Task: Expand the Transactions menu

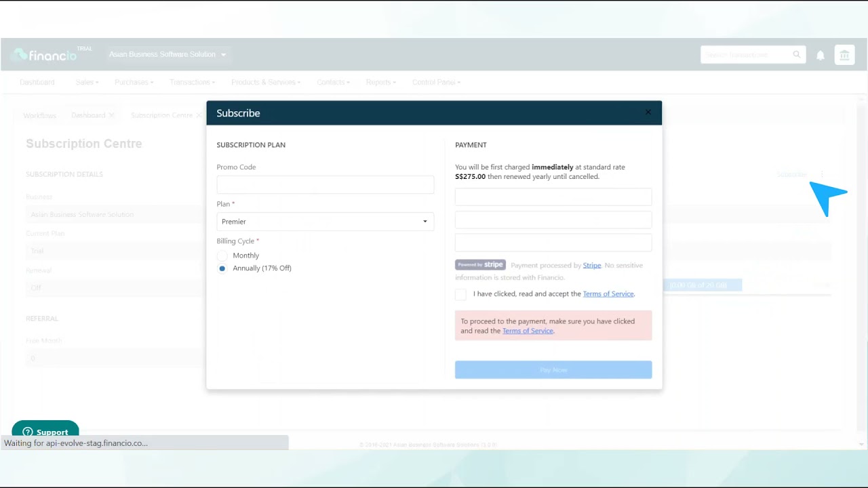Action: [x=192, y=82]
